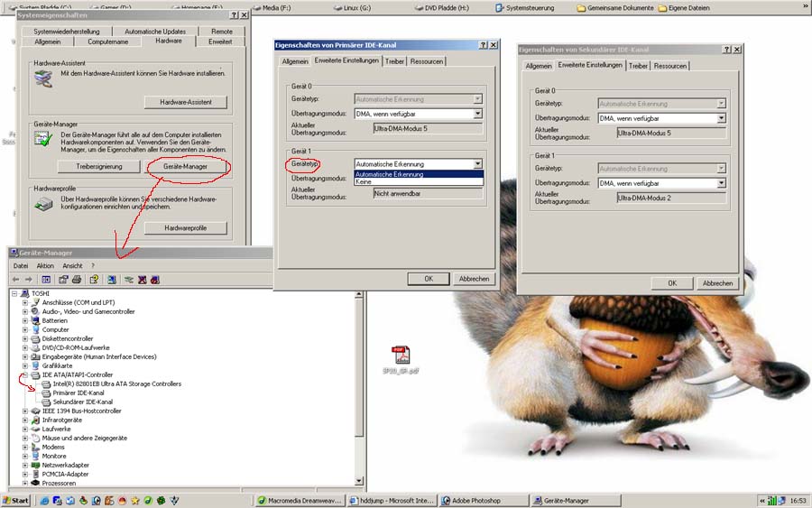This screenshot has height=508, width=812.
Task: Click the Geräte-Manager scrollbar down arrow
Action: 360,481
